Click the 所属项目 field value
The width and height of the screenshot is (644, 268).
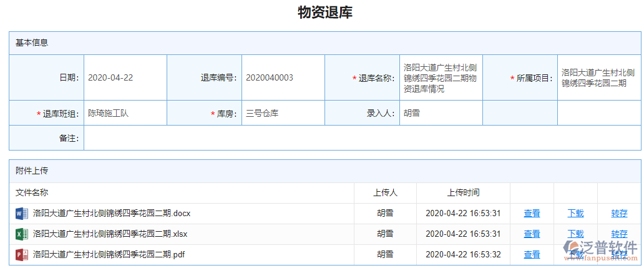click(x=598, y=77)
